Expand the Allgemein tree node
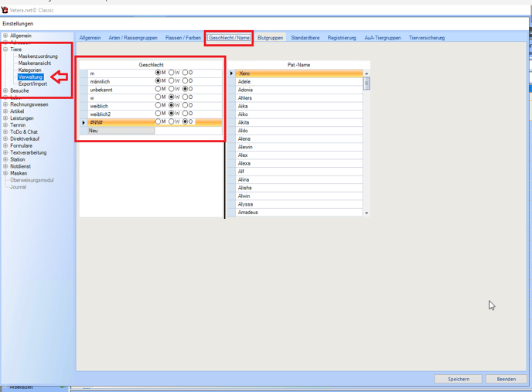The height and width of the screenshot is (392, 532). pyautogui.click(x=5, y=36)
